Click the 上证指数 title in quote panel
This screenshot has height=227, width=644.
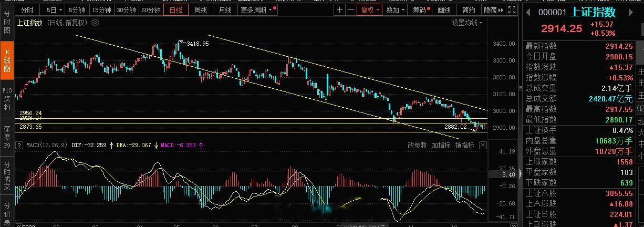pyautogui.click(x=593, y=12)
